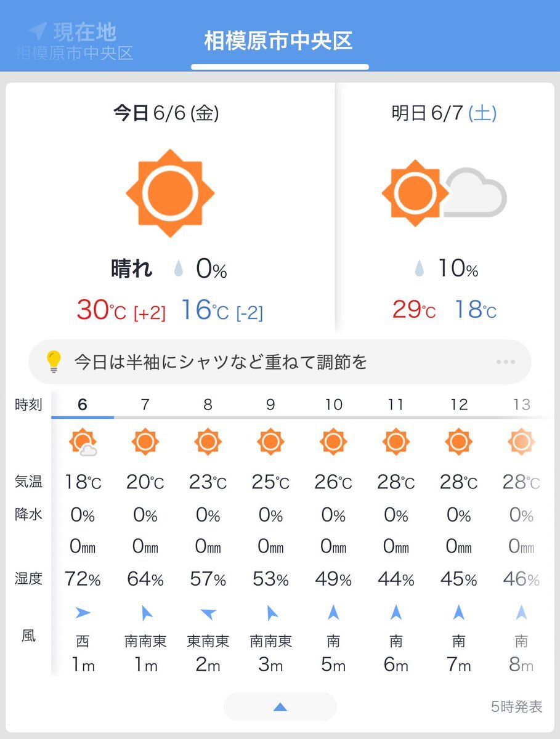Select the 13 o'clock hour column
560x739 pixels.
pyautogui.click(x=522, y=533)
